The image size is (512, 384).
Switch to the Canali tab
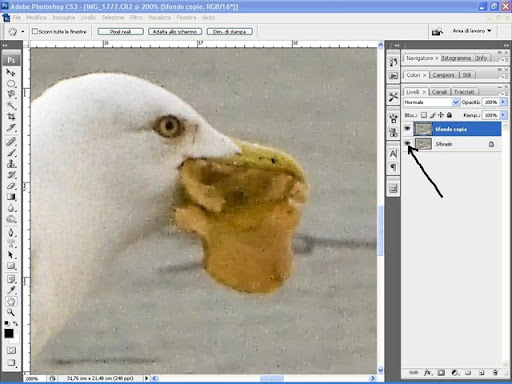[439, 92]
